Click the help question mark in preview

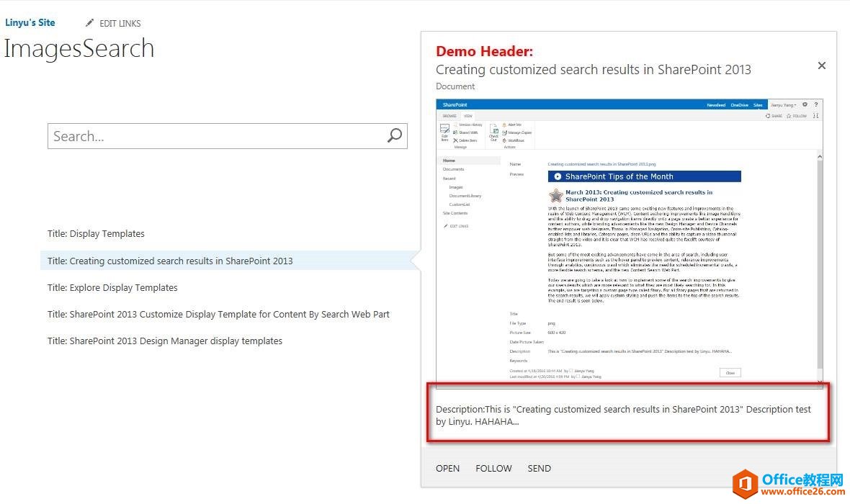click(815, 104)
